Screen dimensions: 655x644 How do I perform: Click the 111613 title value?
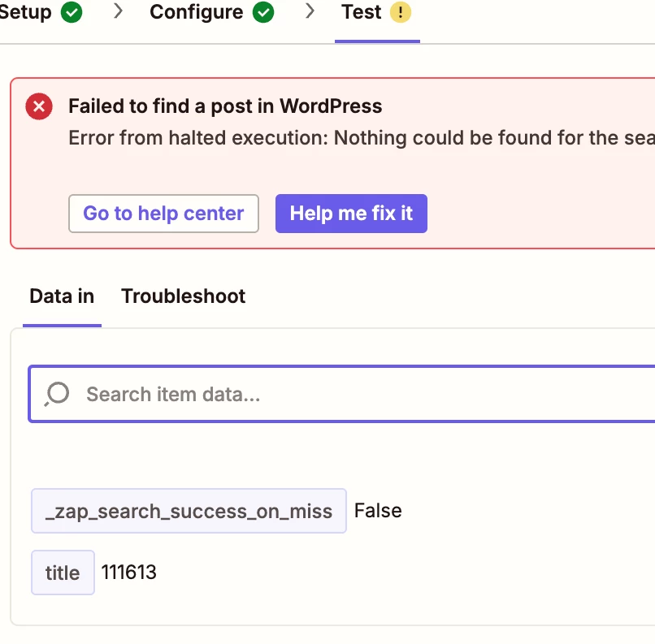pos(128,572)
